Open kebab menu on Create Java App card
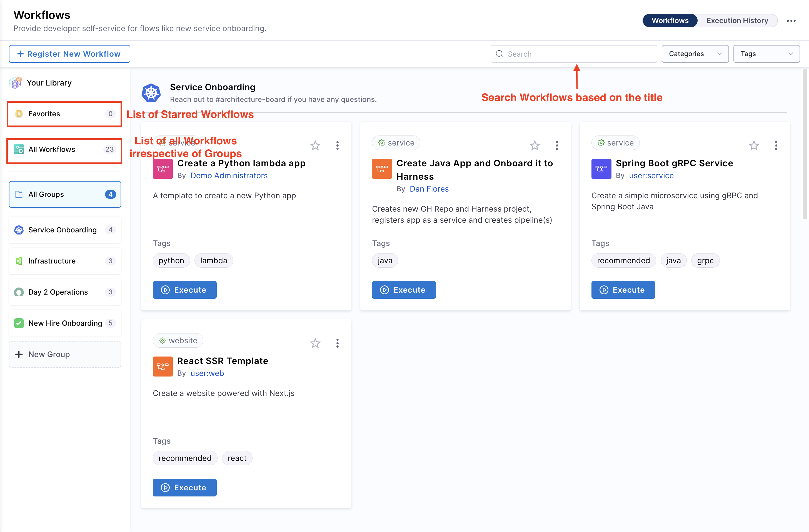 (x=557, y=145)
